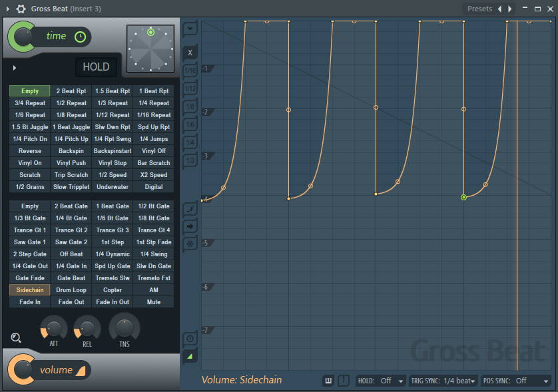Select the Vinyl Stop time preset

[113, 163]
